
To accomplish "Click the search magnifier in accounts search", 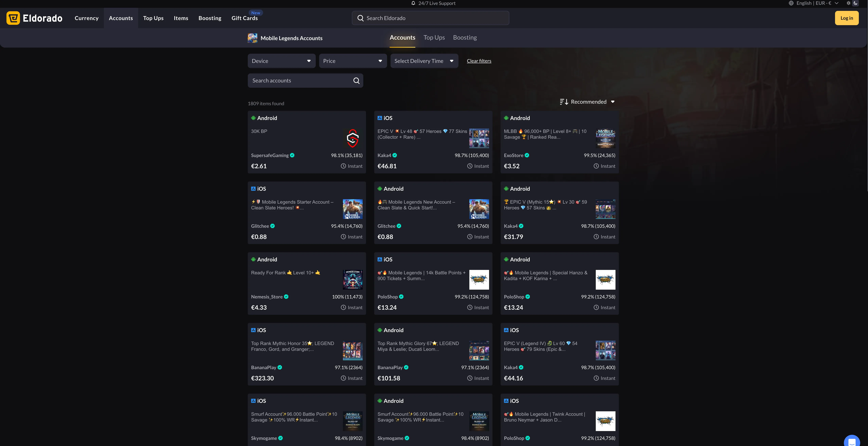I will tap(356, 81).
